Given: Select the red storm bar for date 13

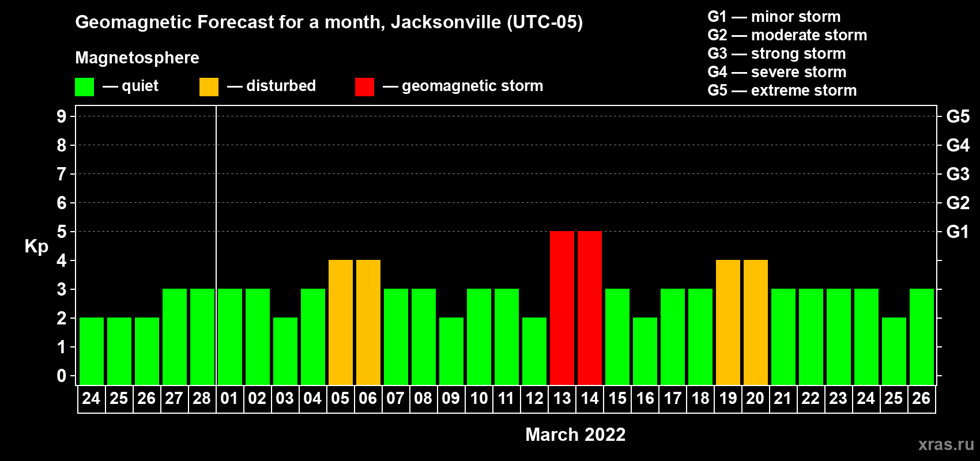Looking at the screenshot, I should click(x=562, y=308).
